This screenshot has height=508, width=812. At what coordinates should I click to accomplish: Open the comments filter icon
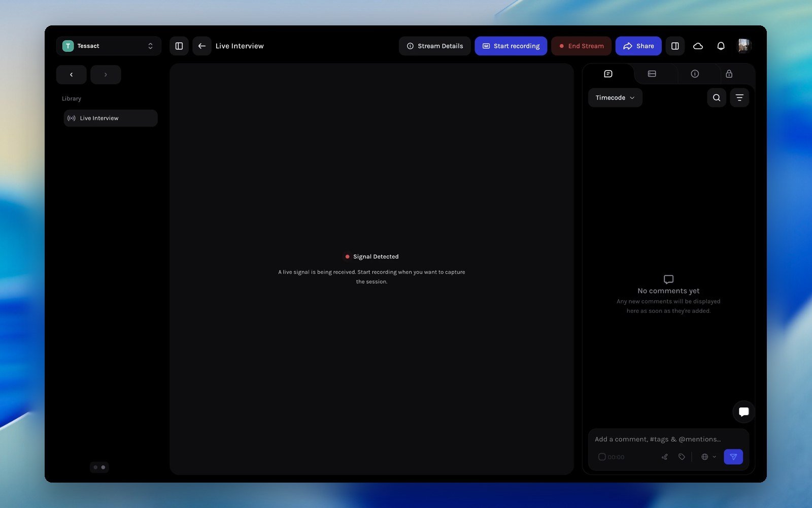739,98
